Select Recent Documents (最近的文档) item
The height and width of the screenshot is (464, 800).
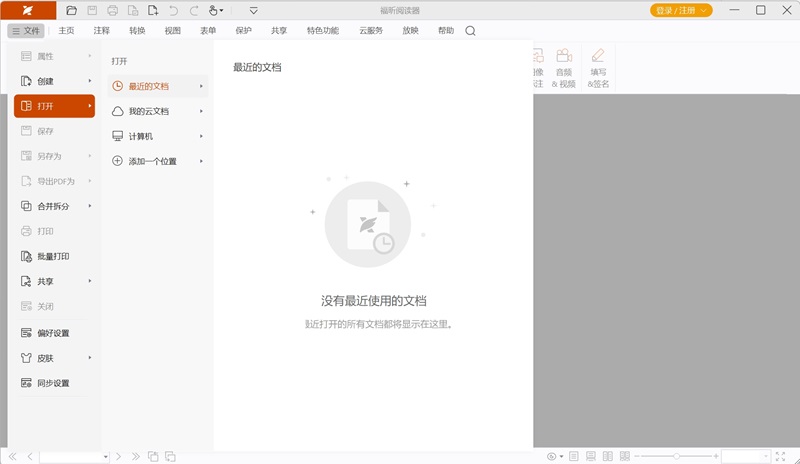coord(149,86)
